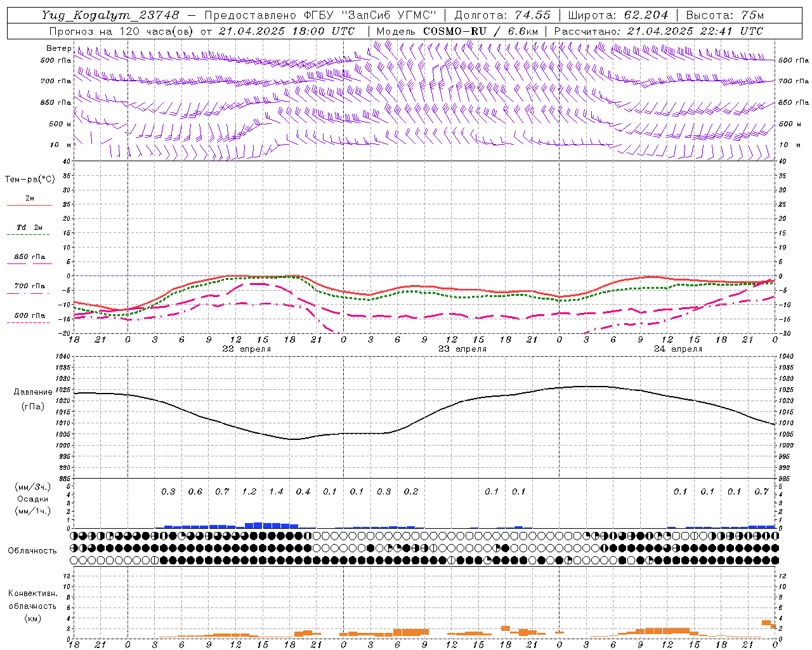Image resolution: width=812 pixels, height=650 pixels.
Task: Select the 500 гПа temperature legend line sample
Action: [28, 323]
